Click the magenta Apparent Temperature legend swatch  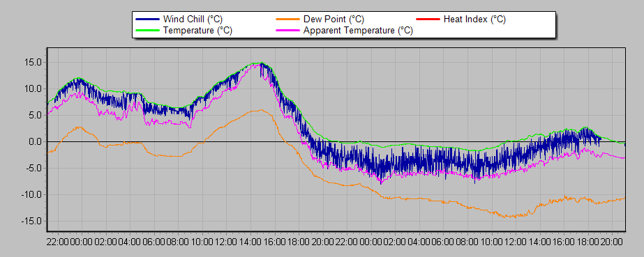[287, 31]
